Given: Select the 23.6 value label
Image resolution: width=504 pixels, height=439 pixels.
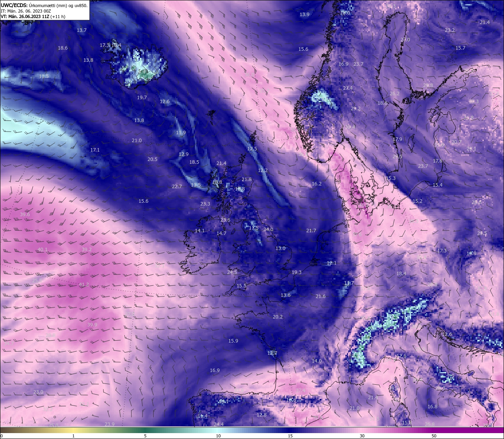Looking at the screenshot, I should pos(225,220).
